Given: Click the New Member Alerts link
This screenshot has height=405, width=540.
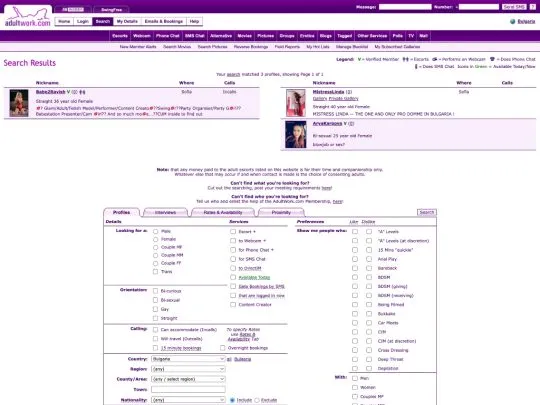Looking at the screenshot, I should click(x=138, y=47).
